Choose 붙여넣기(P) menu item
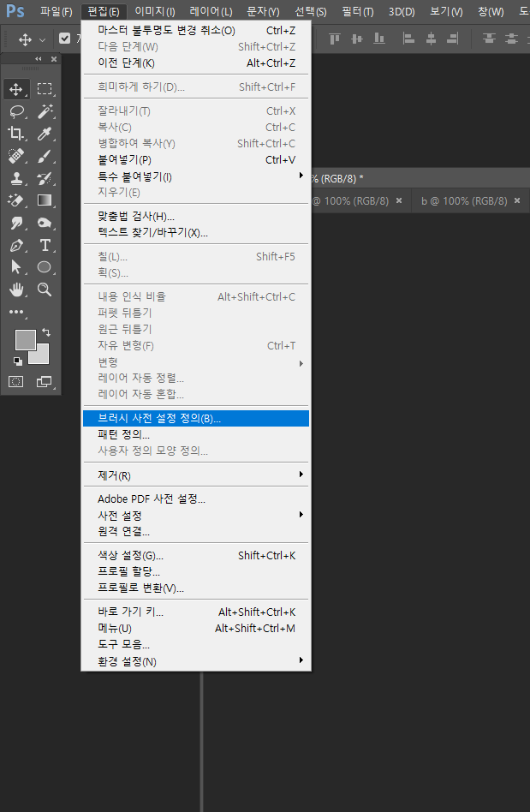 coord(195,160)
